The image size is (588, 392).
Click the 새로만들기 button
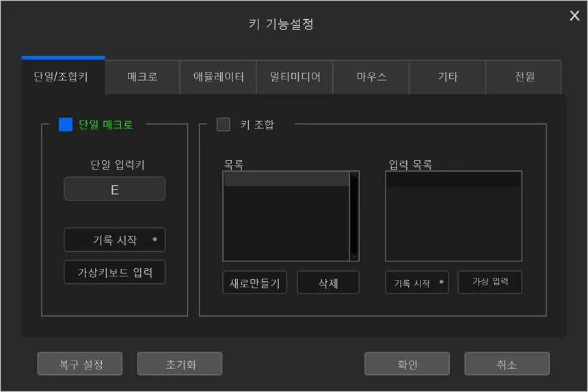coord(255,283)
